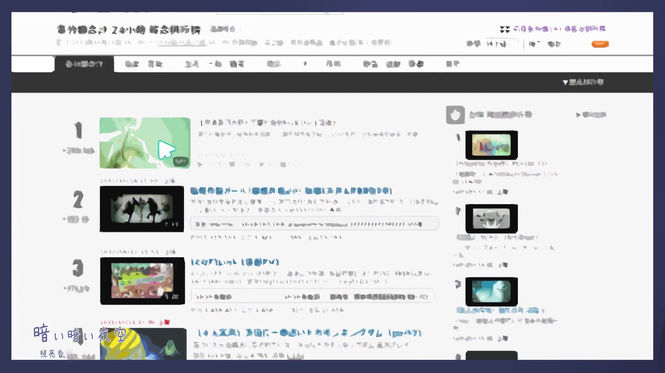Open the title link of the rank 1 video
The height and width of the screenshot is (373, 665).
(268, 123)
